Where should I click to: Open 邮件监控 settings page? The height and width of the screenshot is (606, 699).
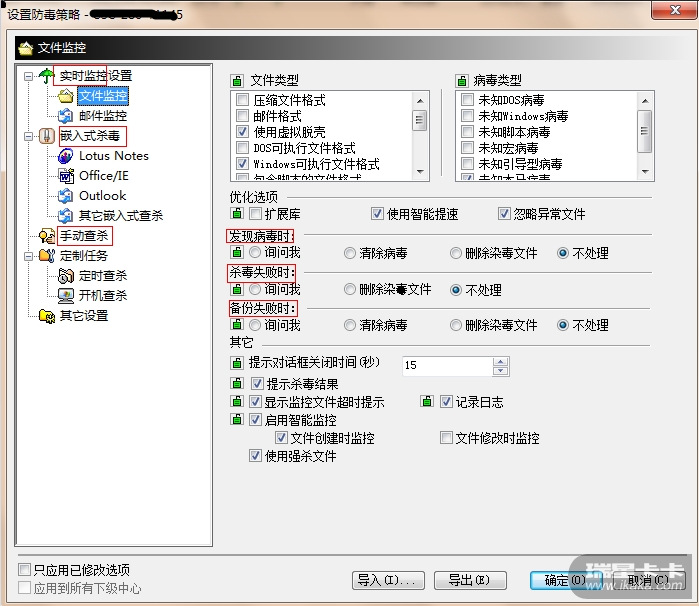point(103,116)
